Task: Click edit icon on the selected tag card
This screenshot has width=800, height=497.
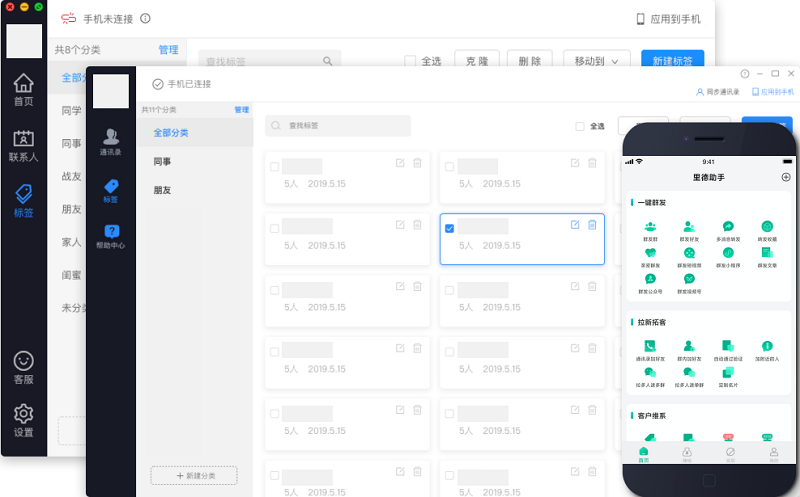Action: [x=575, y=225]
